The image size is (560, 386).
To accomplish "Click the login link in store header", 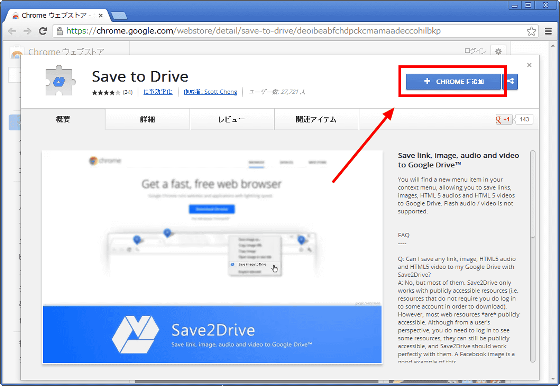I will click(x=475, y=51).
